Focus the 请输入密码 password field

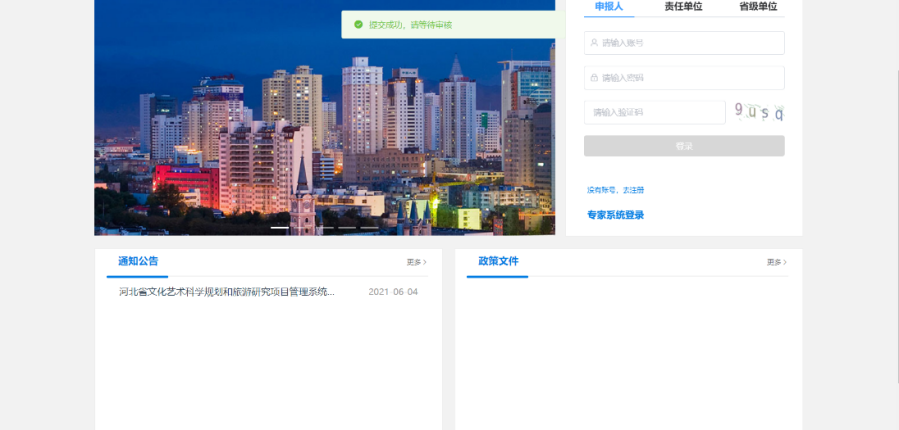(x=690, y=78)
